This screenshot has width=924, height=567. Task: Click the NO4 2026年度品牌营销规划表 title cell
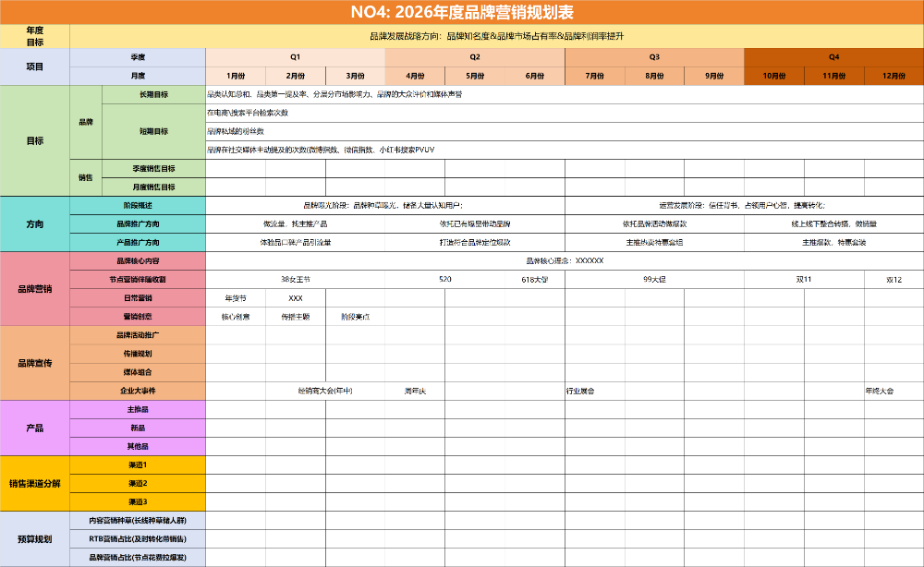tap(462, 12)
